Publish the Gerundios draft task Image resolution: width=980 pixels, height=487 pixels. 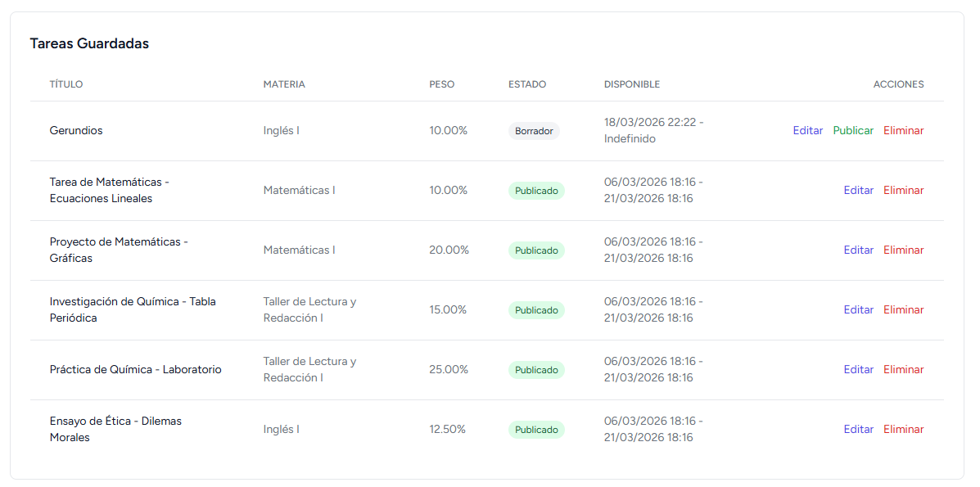[x=853, y=131]
